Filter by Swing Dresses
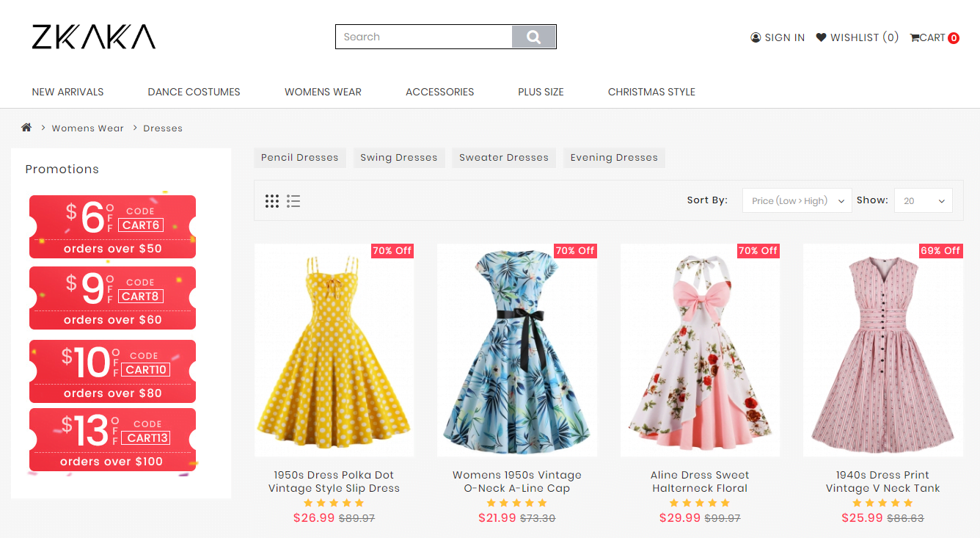The height and width of the screenshot is (538, 980). click(x=398, y=158)
